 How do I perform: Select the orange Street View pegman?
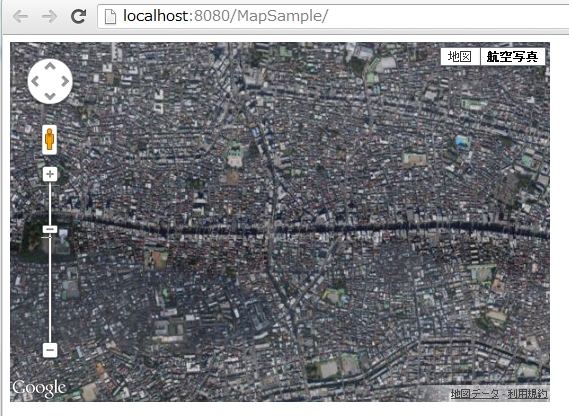pos(50,140)
